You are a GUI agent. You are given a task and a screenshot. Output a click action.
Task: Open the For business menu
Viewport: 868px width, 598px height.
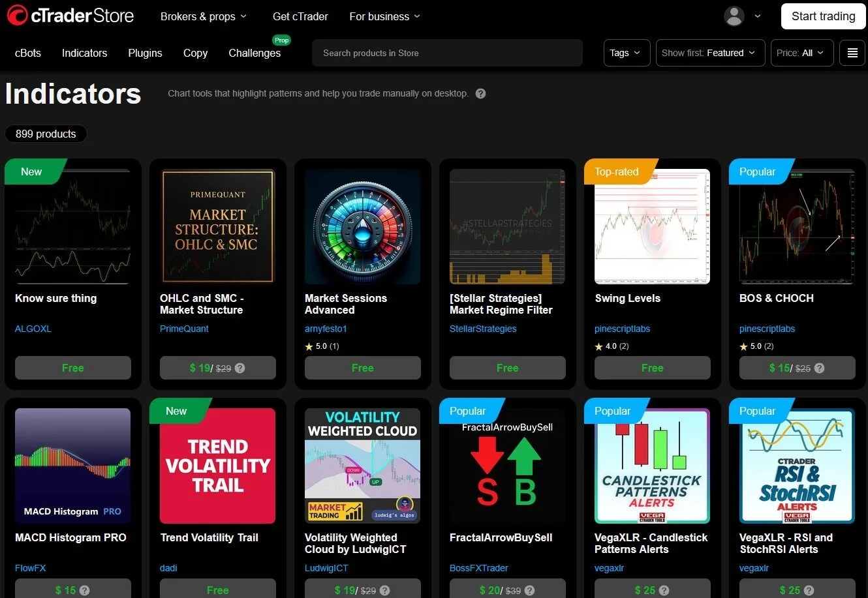[384, 16]
